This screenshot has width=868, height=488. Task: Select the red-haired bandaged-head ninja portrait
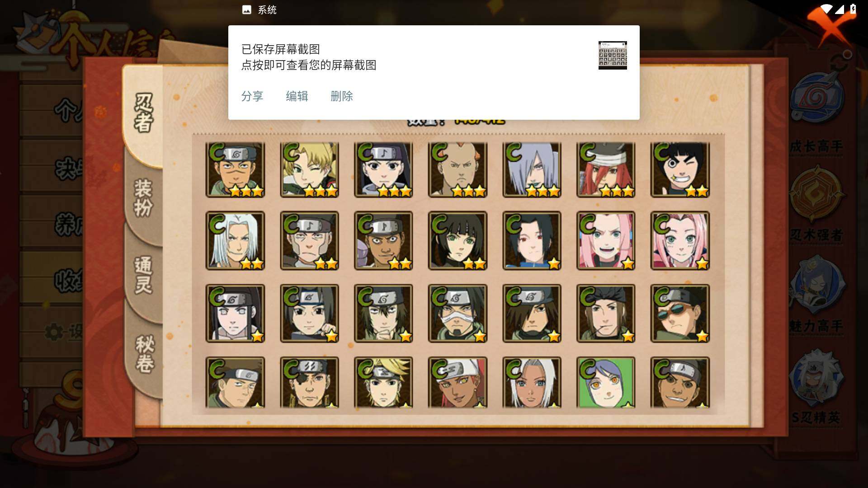(x=606, y=170)
